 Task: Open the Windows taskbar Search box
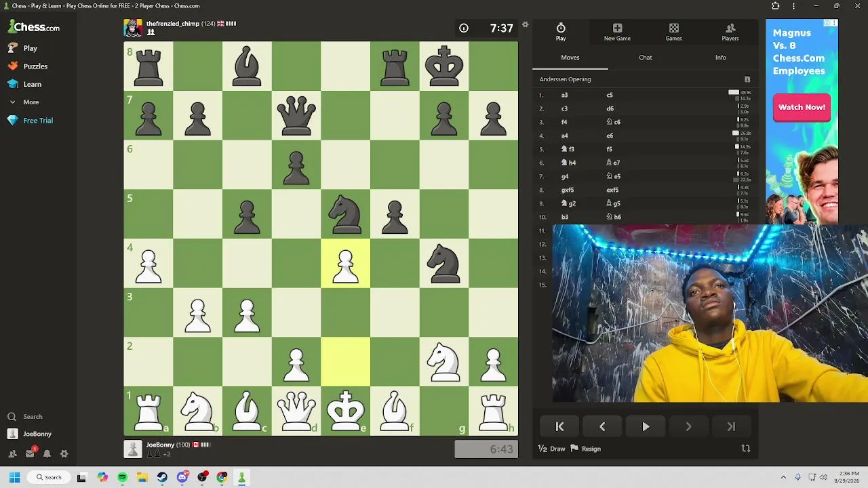49,477
